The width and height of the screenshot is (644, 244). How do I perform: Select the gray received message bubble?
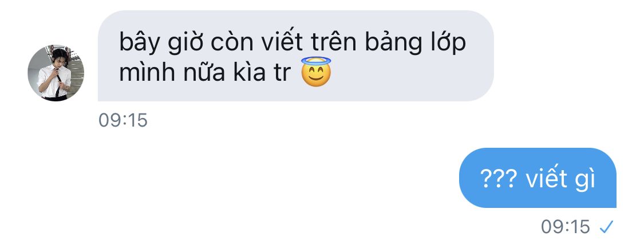(296, 56)
